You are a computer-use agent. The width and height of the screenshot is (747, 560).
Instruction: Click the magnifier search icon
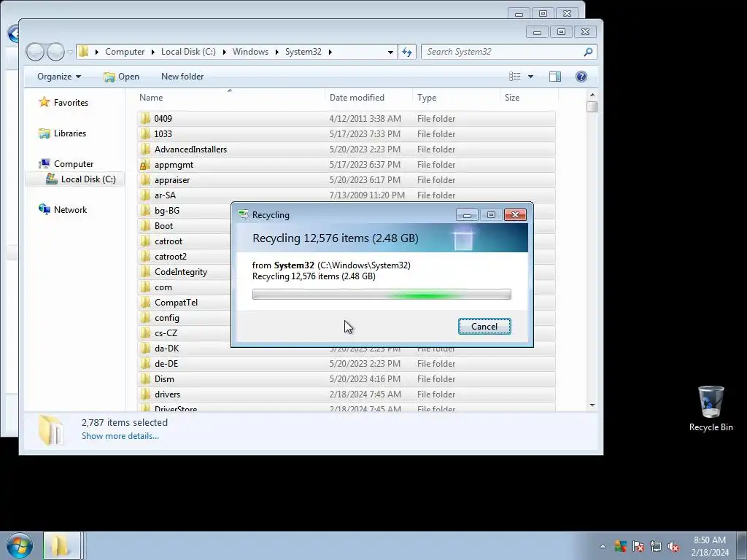[x=589, y=52]
